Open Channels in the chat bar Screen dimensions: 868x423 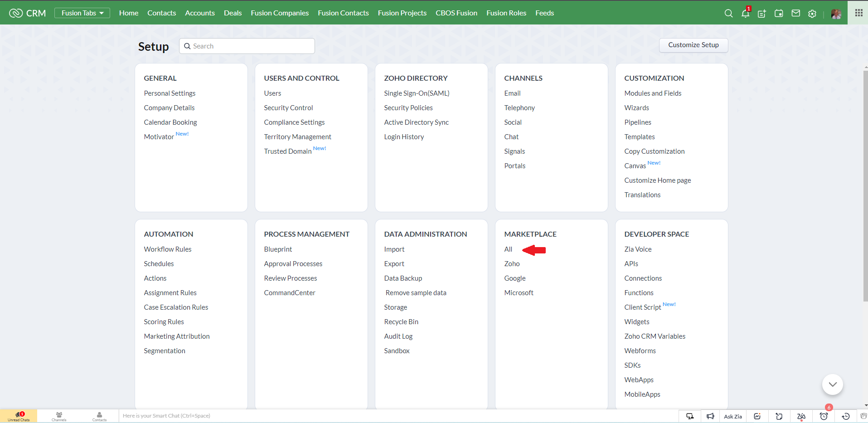pos(59,416)
